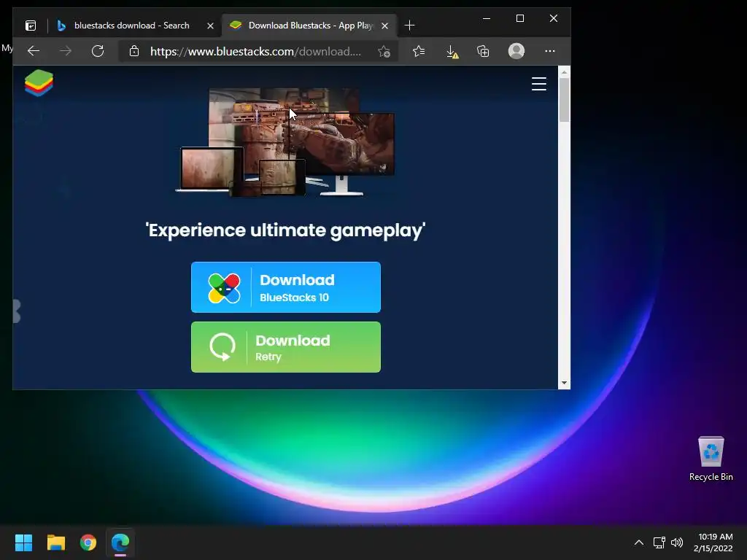Viewport: 747px width, 560px height.
Task: Open the clock showing 10:19 AM
Action: tap(713, 542)
